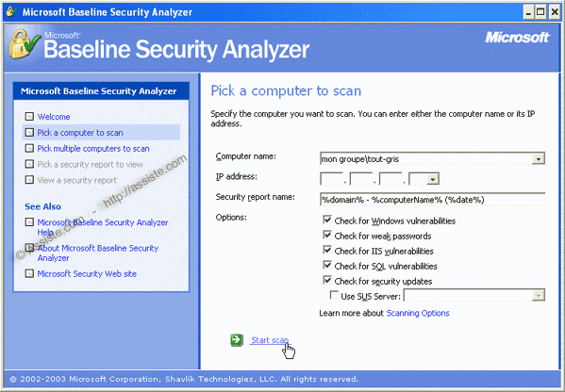This screenshot has height=392, width=565.
Task: Click the bullet icon beside Pick a computer to scan
Action: [x=29, y=133]
